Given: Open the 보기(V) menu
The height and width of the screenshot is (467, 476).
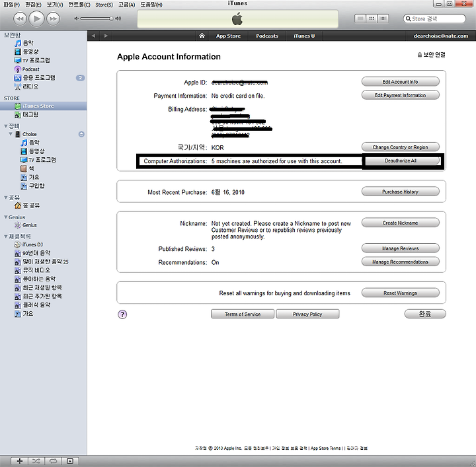Looking at the screenshot, I should pyautogui.click(x=55, y=5).
